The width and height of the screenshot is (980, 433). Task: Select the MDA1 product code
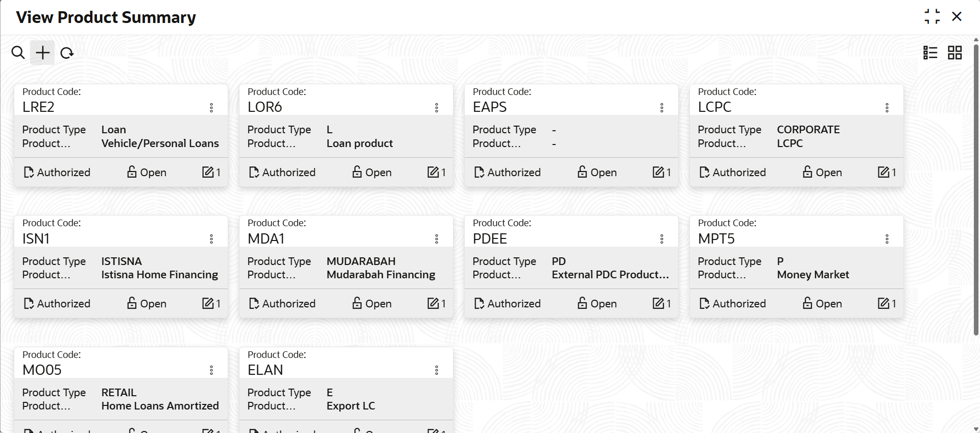pos(266,238)
